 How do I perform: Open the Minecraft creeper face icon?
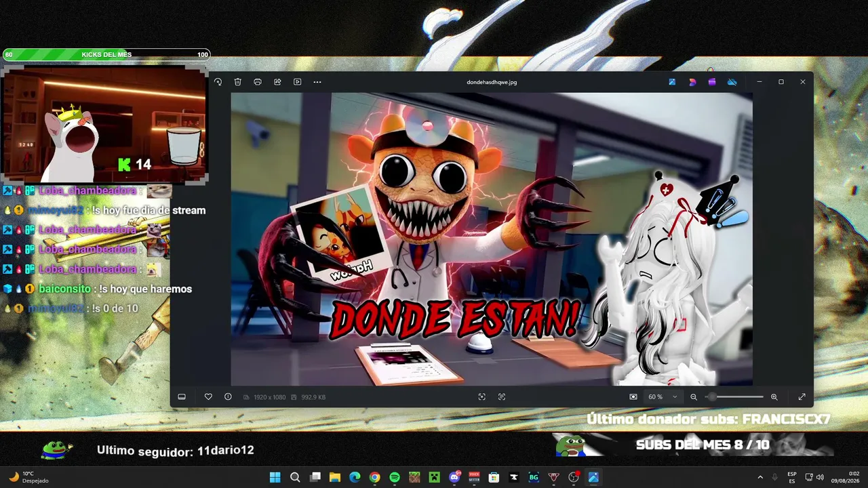pyautogui.click(x=434, y=477)
